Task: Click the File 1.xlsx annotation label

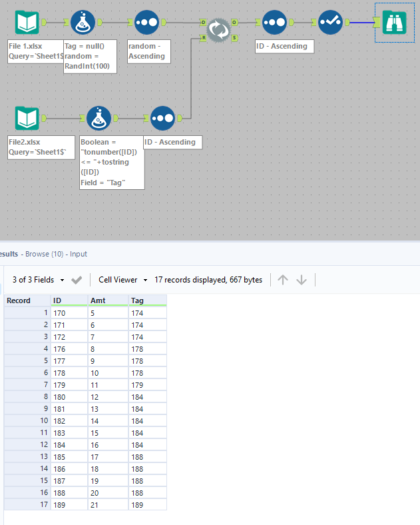Action: coord(35,51)
